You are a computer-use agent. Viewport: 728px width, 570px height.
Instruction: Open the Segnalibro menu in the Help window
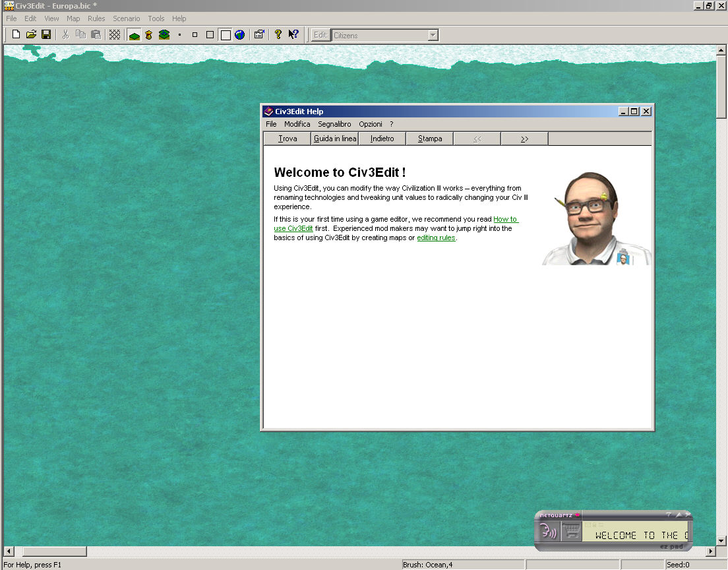pyautogui.click(x=334, y=124)
